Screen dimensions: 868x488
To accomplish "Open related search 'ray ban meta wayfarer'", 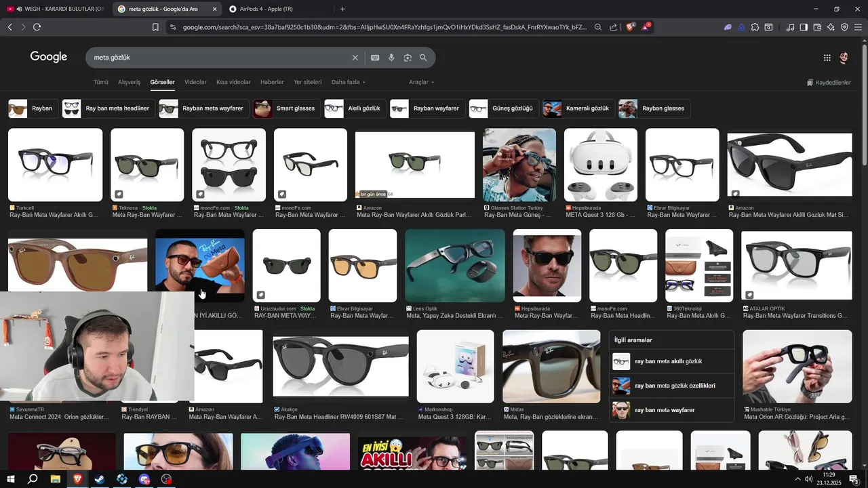I will pyautogui.click(x=671, y=410).
